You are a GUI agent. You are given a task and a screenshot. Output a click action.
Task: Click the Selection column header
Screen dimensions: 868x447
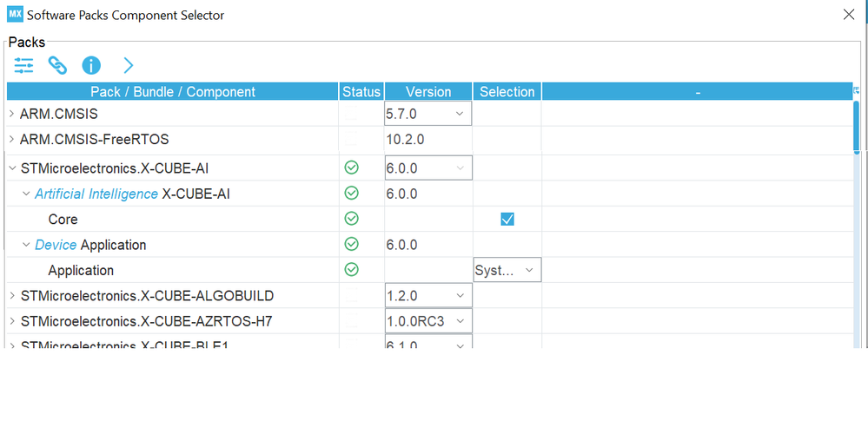tap(507, 91)
